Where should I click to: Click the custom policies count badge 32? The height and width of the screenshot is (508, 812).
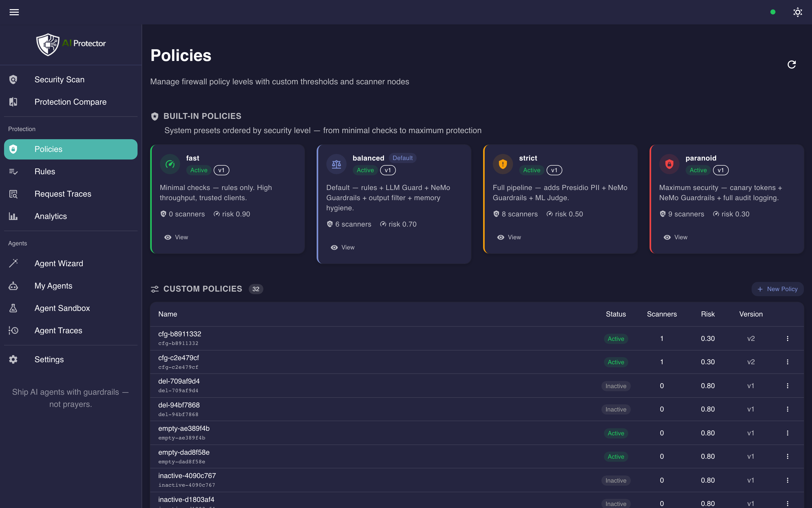[x=256, y=289]
